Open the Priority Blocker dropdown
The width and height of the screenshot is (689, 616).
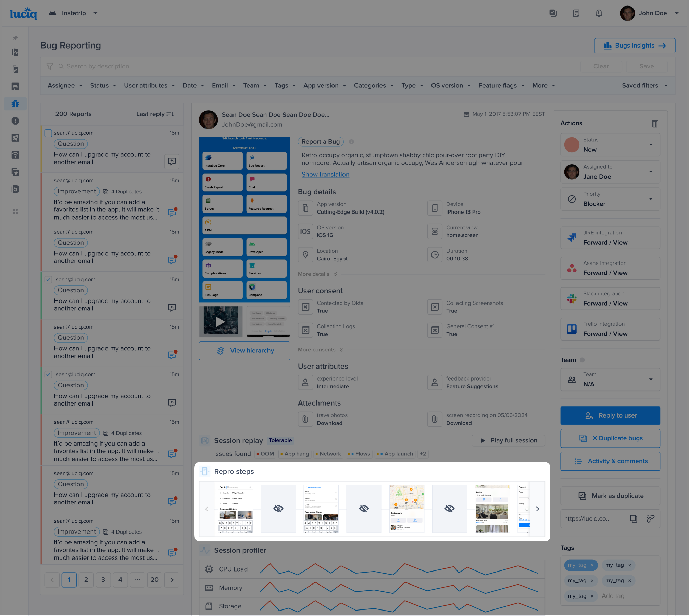coord(650,199)
